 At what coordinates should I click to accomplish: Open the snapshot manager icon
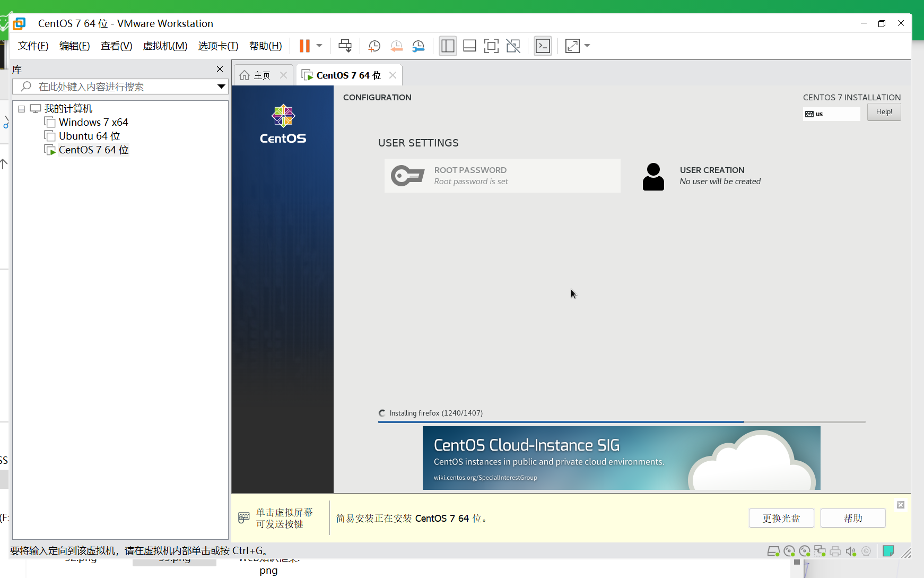click(x=419, y=46)
